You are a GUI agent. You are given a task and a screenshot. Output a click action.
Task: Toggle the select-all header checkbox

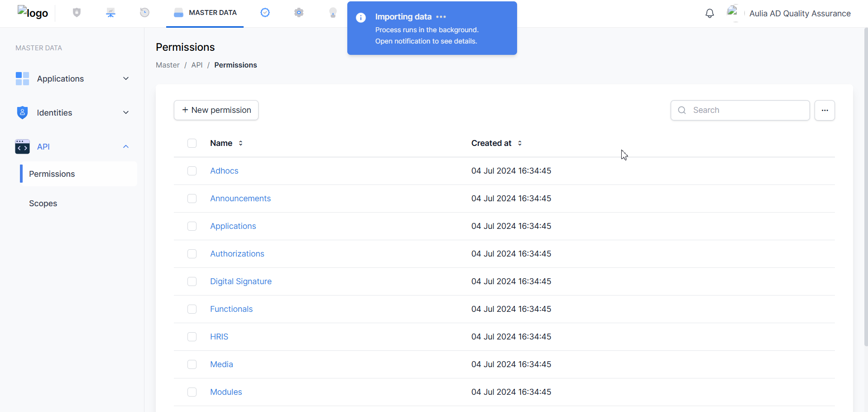click(192, 143)
